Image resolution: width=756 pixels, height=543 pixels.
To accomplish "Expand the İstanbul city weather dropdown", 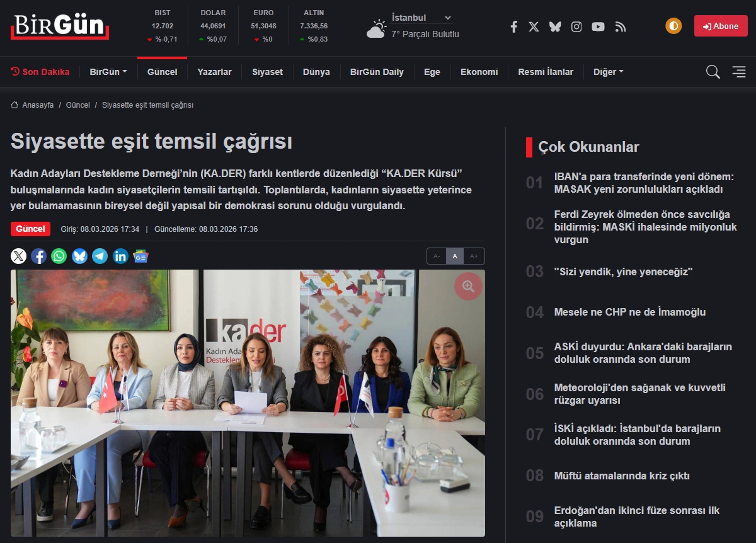I will point(421,18).
